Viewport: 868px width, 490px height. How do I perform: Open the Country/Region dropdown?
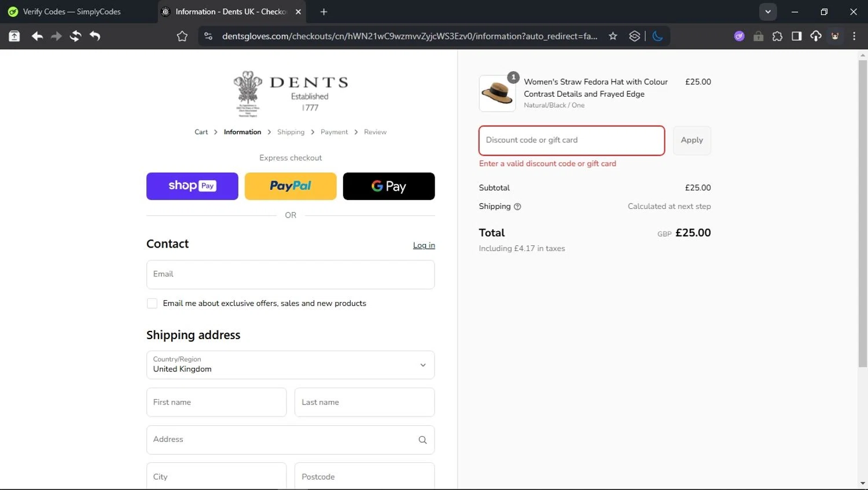point(290,365)
